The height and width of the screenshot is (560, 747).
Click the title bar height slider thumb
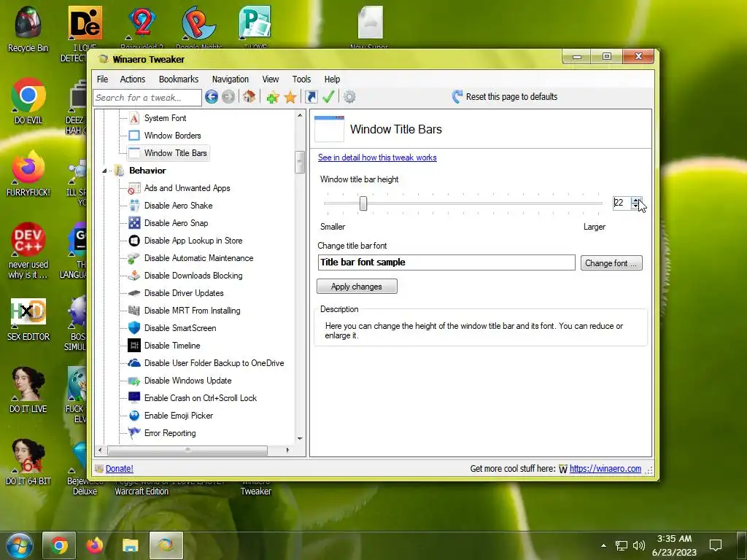(x=363, y=203)
